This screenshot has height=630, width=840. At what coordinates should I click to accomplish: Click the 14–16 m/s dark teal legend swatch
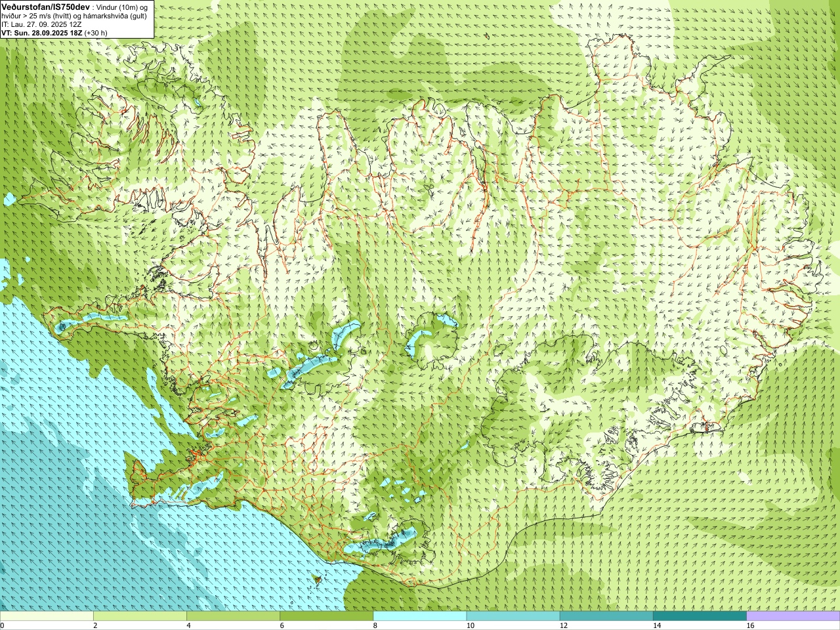(700, 616)
